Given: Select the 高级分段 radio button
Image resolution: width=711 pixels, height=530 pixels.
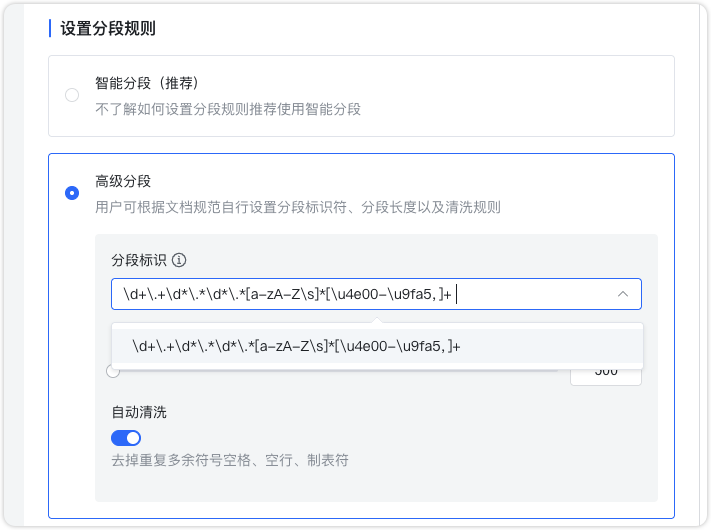Looking at the screenshot, I should (72, 193).
